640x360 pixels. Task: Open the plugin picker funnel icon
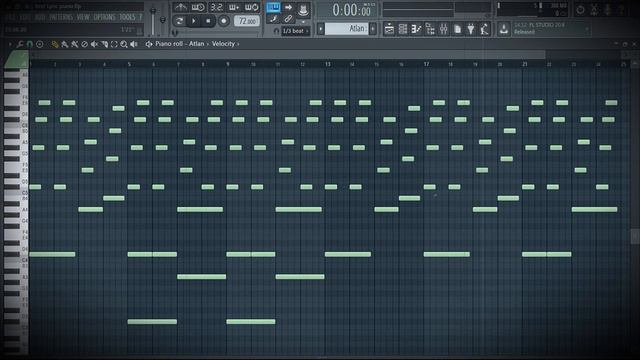471,29
